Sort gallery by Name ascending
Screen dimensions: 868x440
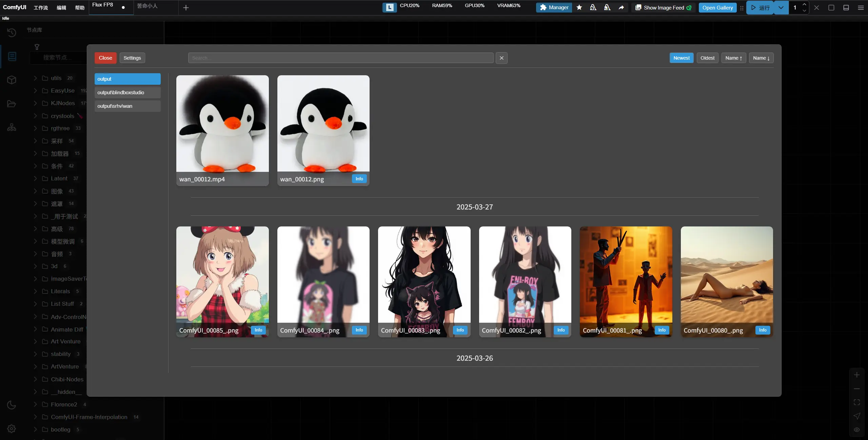tap(733, 58)
